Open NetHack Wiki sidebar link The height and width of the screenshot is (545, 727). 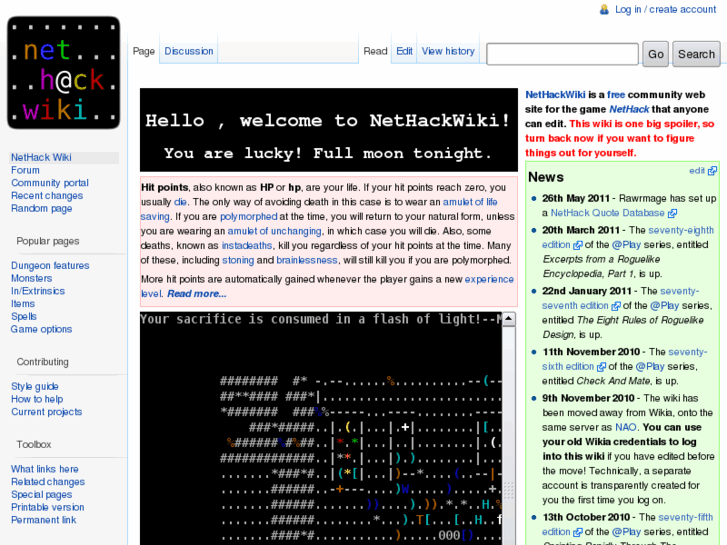[x=41, y=157]
